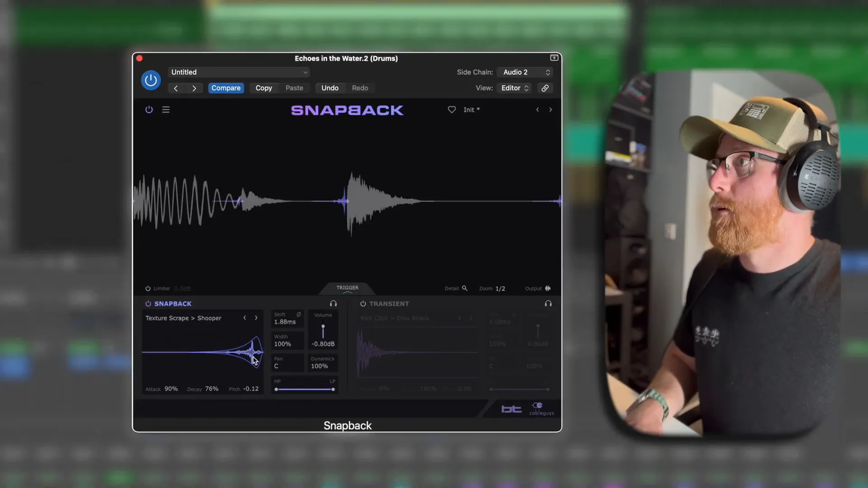Click the Copy button

tap(264, 88)
